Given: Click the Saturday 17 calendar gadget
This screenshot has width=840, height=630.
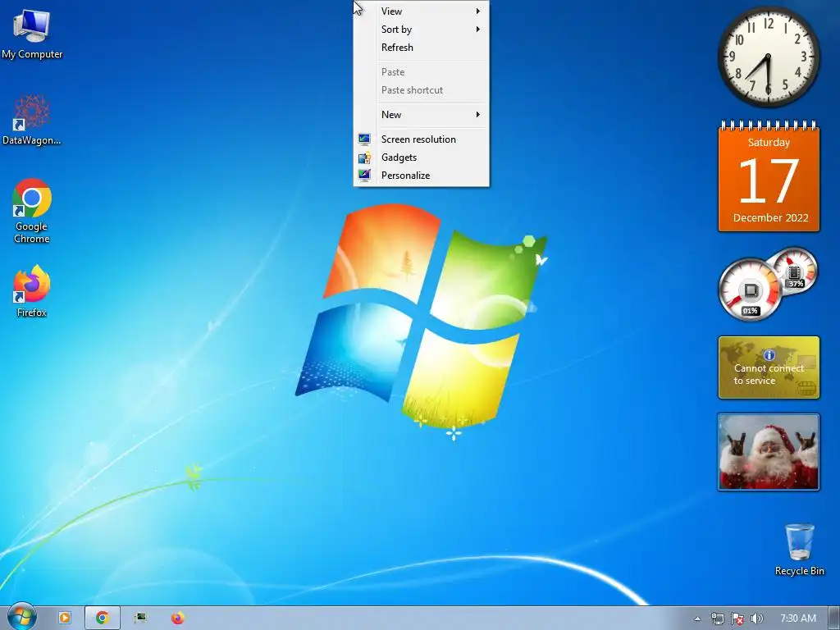Looking at the screenshot, I should pyautogui.click(x=769, y=177).
